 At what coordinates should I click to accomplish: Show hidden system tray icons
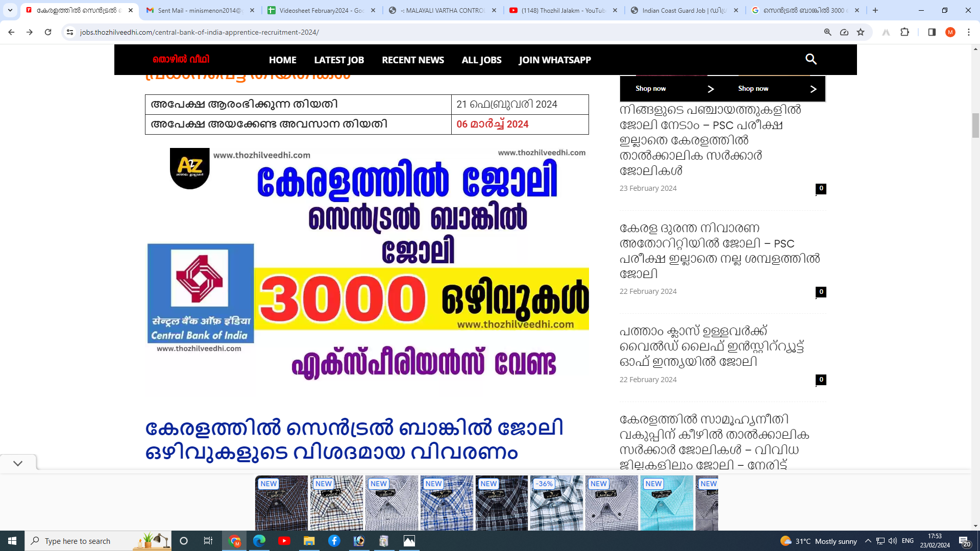coord(868,541)
